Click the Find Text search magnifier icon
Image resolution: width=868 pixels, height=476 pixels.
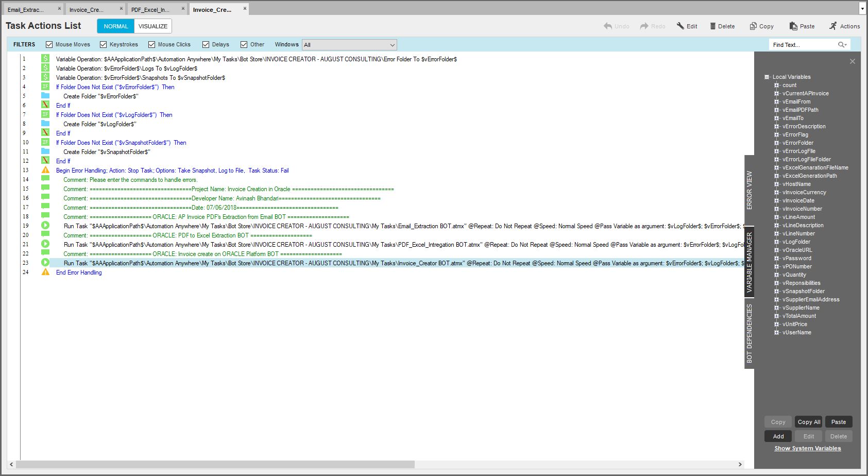(842, 45)
